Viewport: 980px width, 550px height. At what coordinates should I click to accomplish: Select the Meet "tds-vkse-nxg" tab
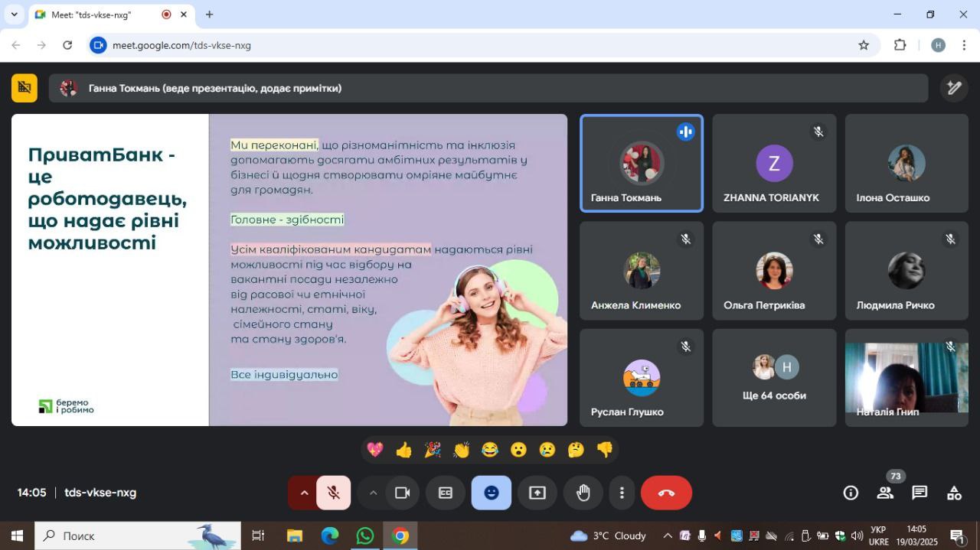(111, 15)
